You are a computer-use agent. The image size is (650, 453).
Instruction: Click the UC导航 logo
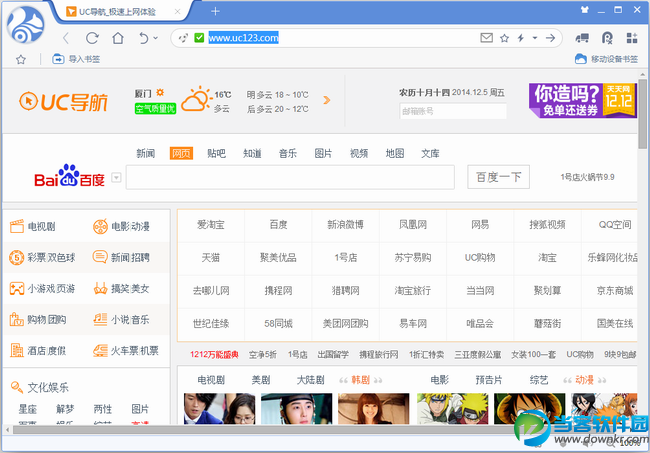[x=63, y=102]
